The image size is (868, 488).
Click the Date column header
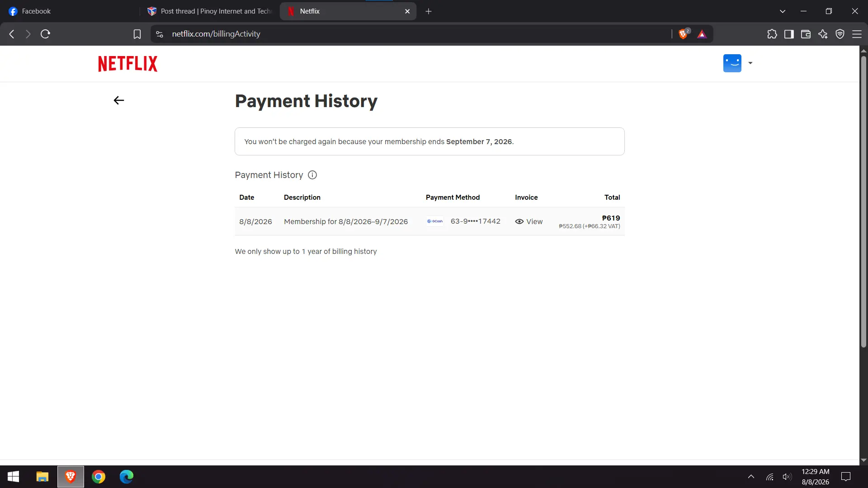click(x=246, y=197)
